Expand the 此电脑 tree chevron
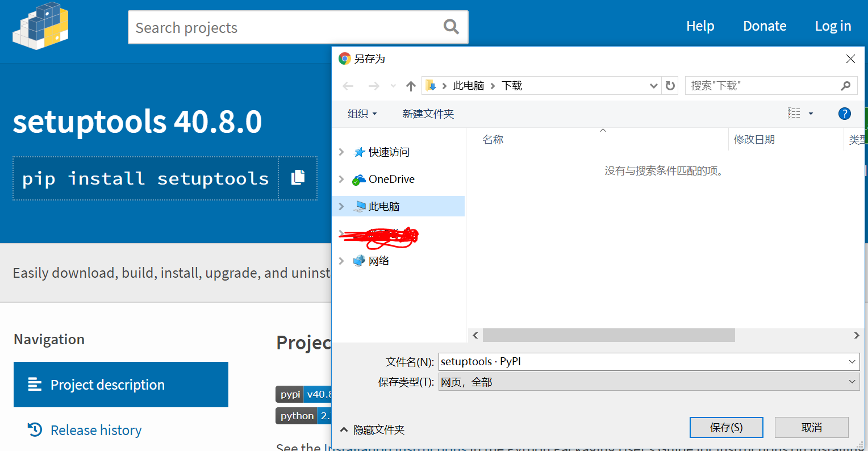Image resolution: width=868 pixels, height=451 pixels. pos(341,206)
